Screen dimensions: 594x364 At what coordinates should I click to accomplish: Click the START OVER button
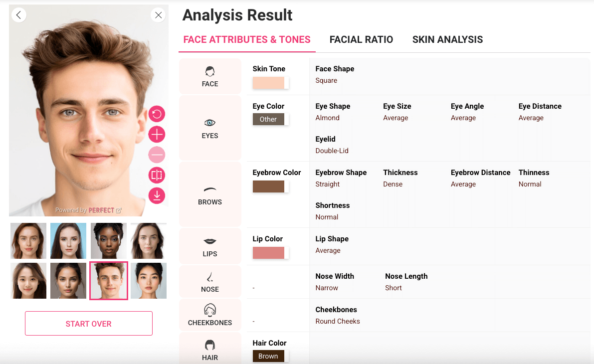click(x=88, y=323)
